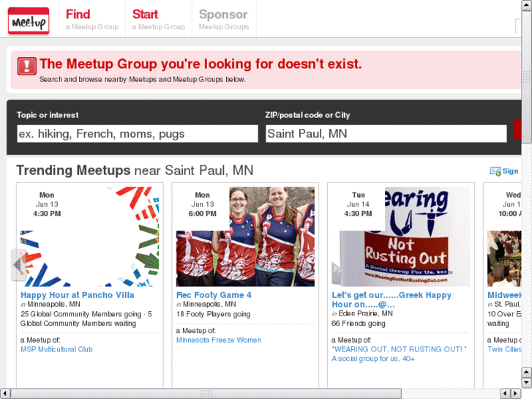Click the Rec Footy team photo
532x399 pixels.
[x=245, y=236]
